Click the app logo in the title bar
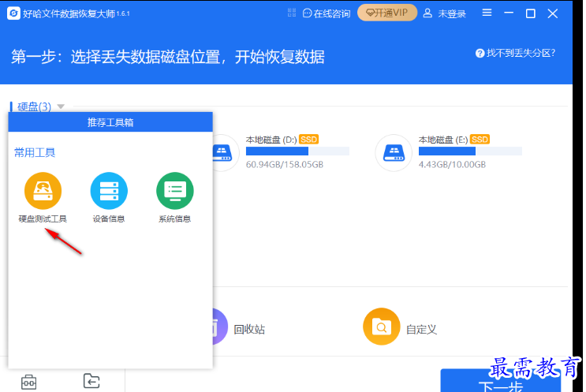586x392 pixels. 14,13
